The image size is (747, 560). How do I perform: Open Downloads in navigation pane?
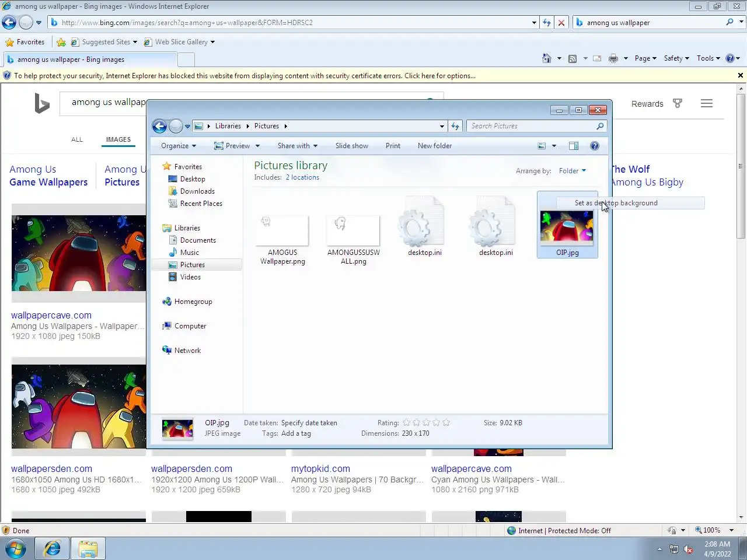197,191
